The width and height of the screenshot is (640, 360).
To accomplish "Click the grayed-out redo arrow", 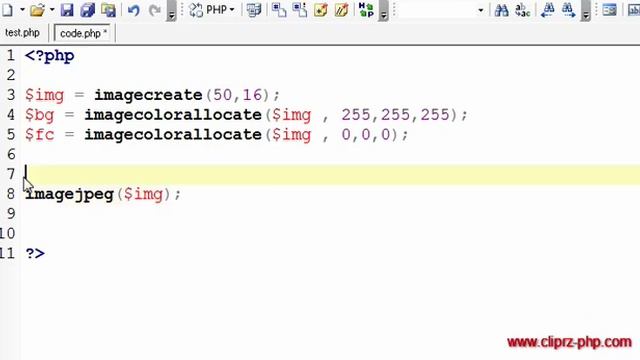I will coord(154,10).
